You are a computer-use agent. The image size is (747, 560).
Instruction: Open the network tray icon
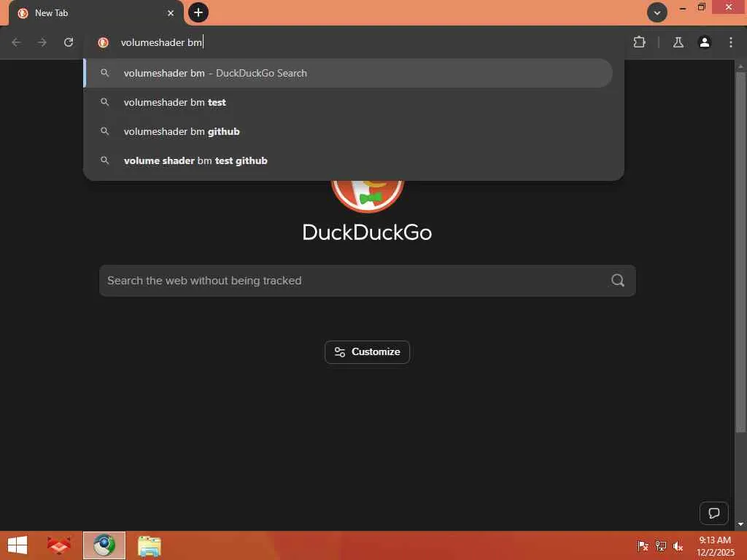pyautogui.click(x=660, y=545)
